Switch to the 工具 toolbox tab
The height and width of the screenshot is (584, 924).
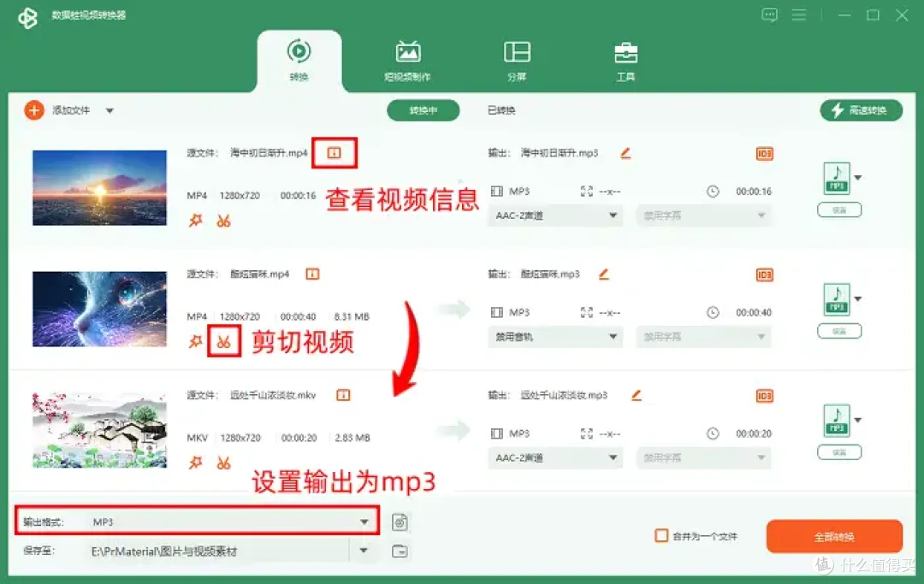click(625, 61)
